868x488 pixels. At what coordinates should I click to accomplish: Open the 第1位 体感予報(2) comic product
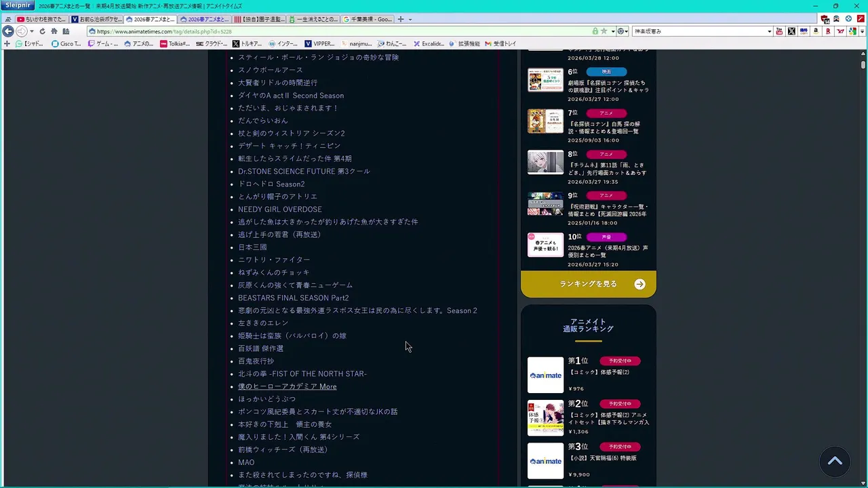[589, 375]
